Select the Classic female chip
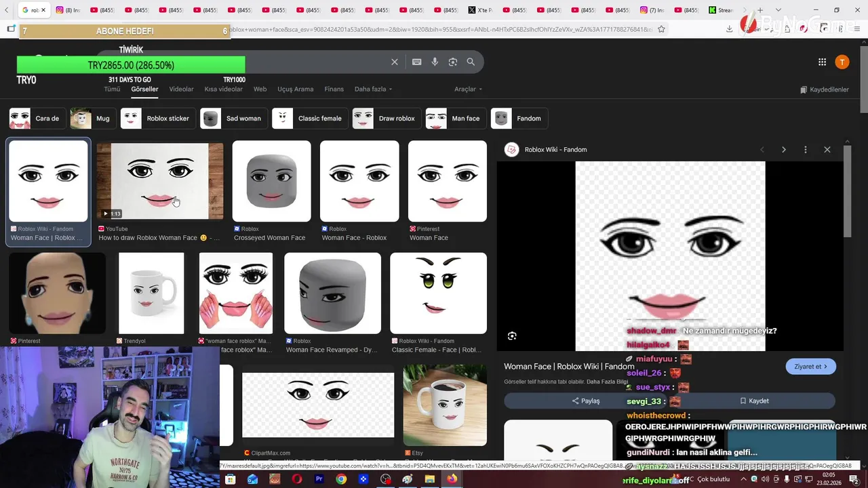 [309, 118]
